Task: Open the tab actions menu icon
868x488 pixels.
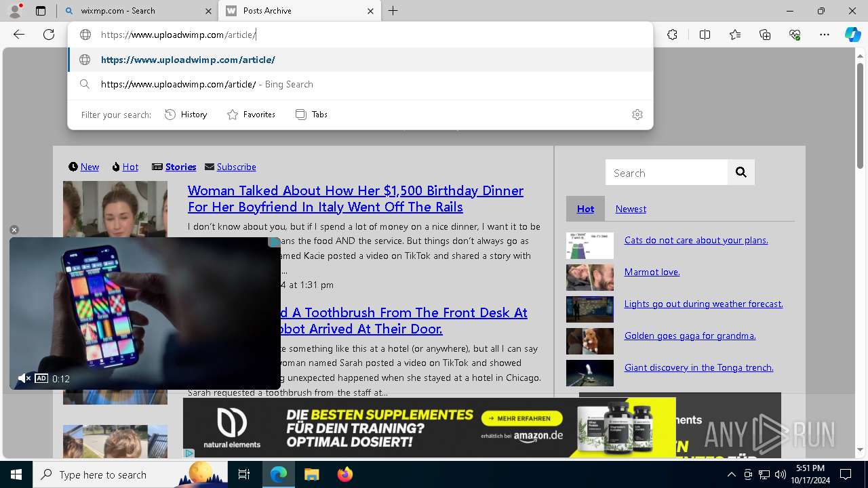Action: pyautogui.click(x=41, y=11)
